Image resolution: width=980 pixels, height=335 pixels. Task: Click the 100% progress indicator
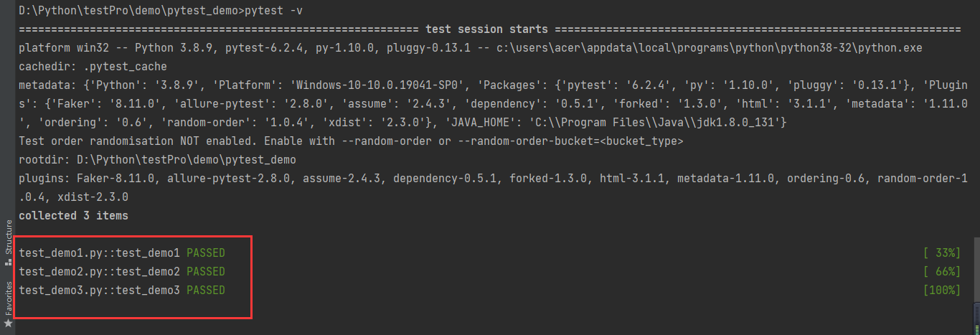pyautogui.click(x=942, y=290)
